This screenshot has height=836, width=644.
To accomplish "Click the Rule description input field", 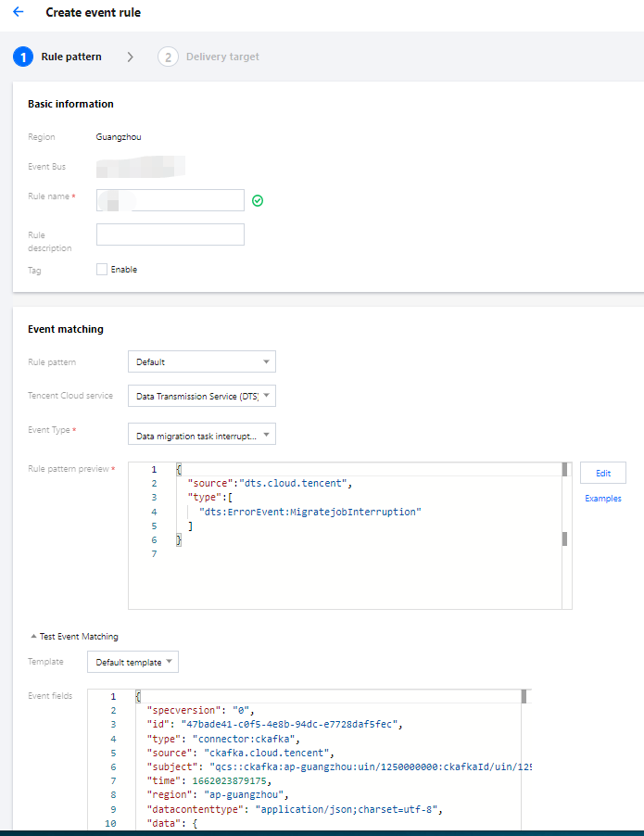I will pos(170,234).
